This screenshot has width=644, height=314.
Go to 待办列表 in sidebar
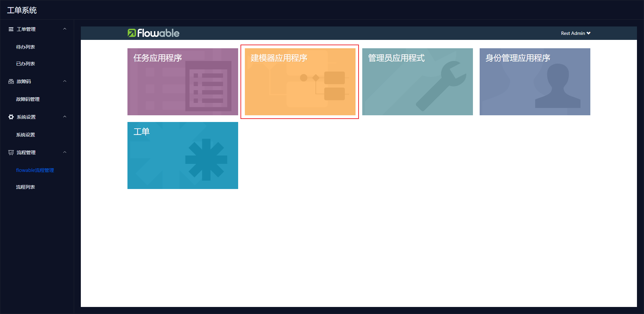(25, 47)
